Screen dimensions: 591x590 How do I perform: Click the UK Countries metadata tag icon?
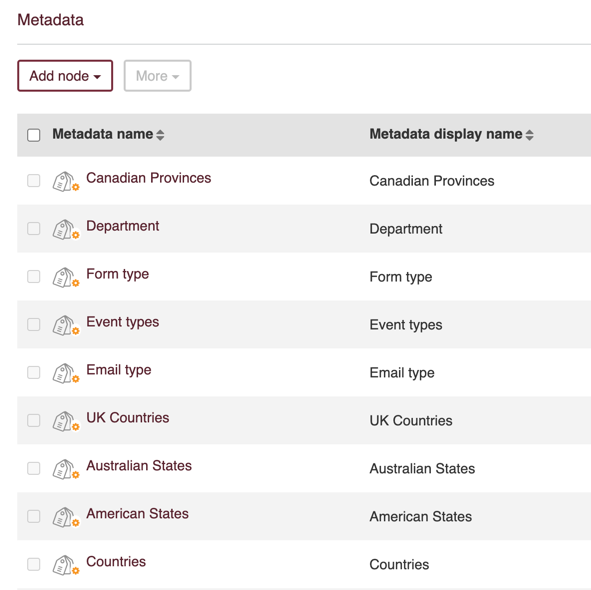[x=66, y=421]
